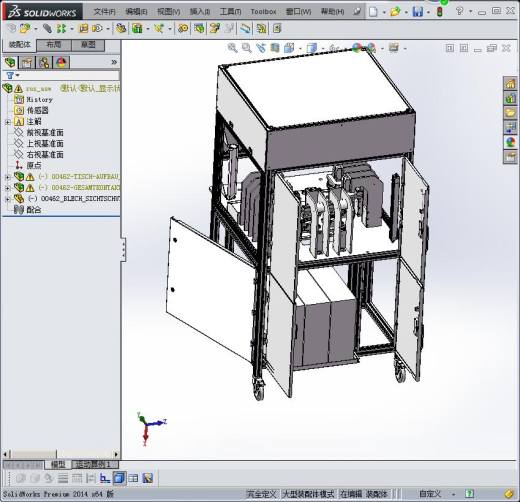Image resolution: width=520 pixels, height=502 pixels.
Task: Click the Reference Geometry icon
Action: [159, 29]
